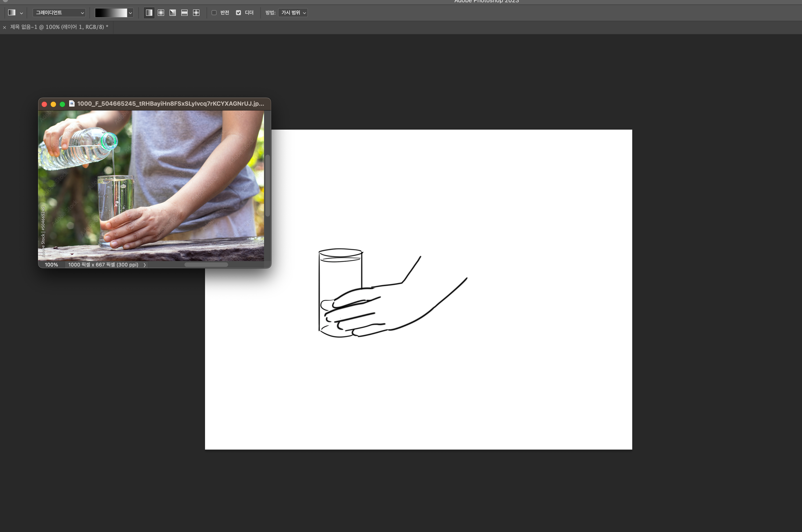This screenshot has width=802, height=532.
Task: Click the file icon in floating window title
Action: click(72, 103)
